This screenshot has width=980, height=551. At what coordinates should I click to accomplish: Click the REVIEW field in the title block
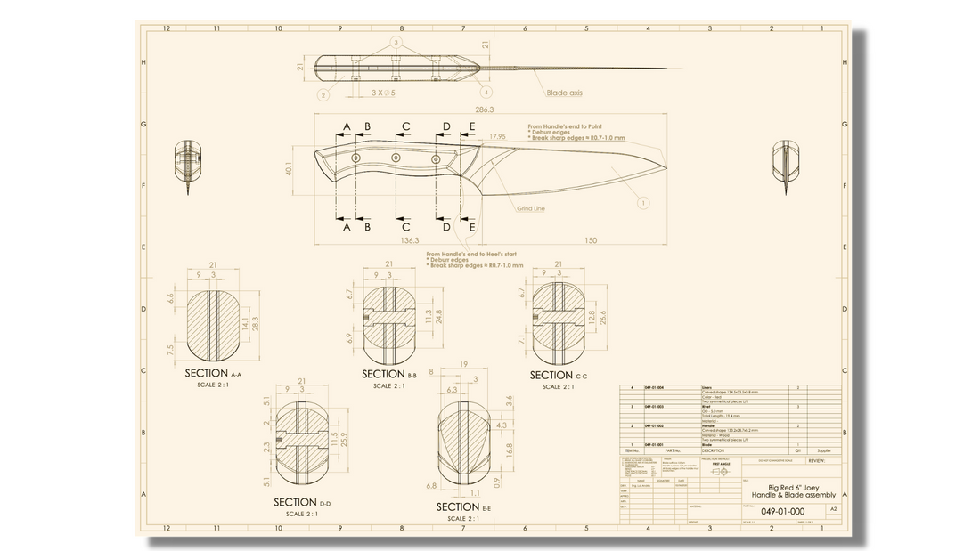pos(816,461)
